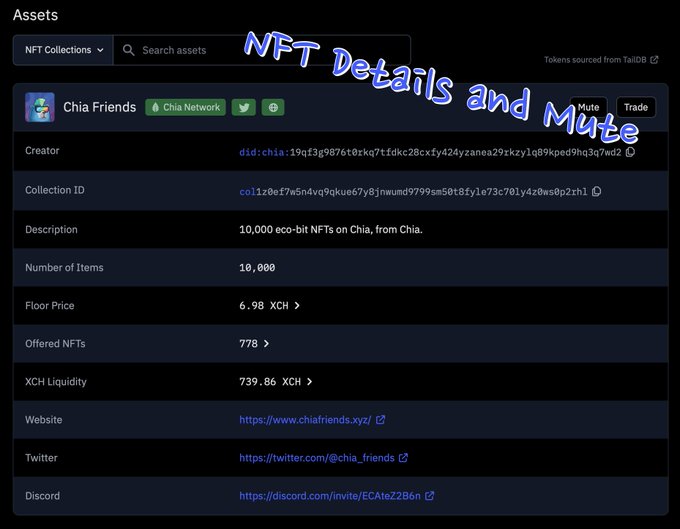Viewport: 680px width, 529px height.
Task: Click the XCH Liquidity row label
Action: coord(56,382)
